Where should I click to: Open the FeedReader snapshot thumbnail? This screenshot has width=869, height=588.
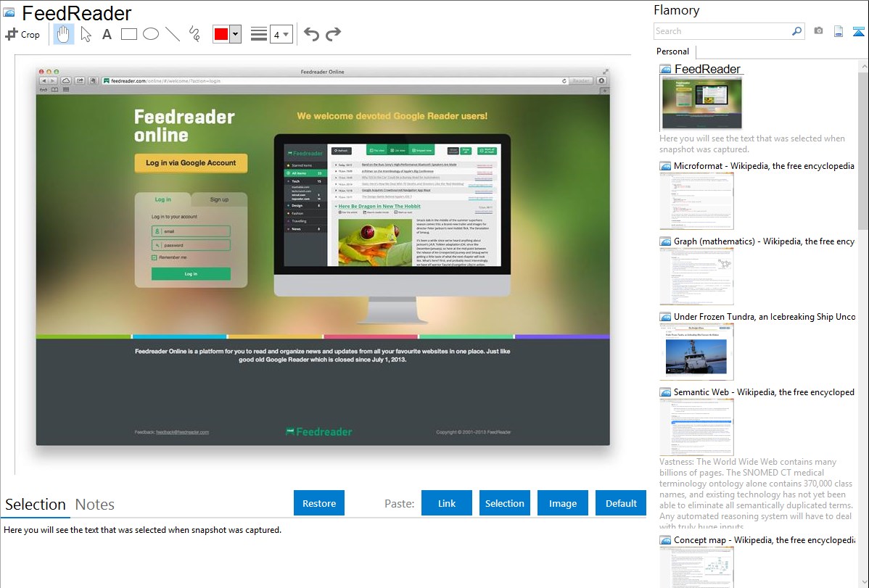tap(701, 103)
